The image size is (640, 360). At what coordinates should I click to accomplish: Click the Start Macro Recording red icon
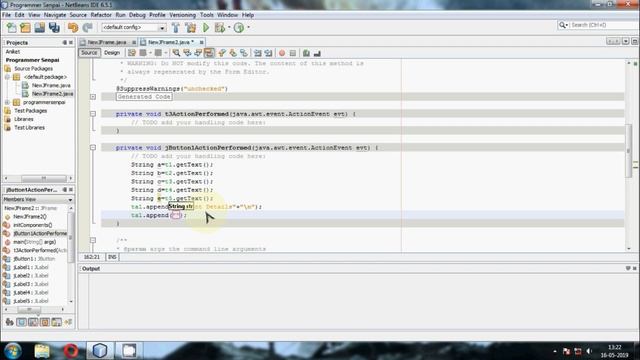(282, 53)
